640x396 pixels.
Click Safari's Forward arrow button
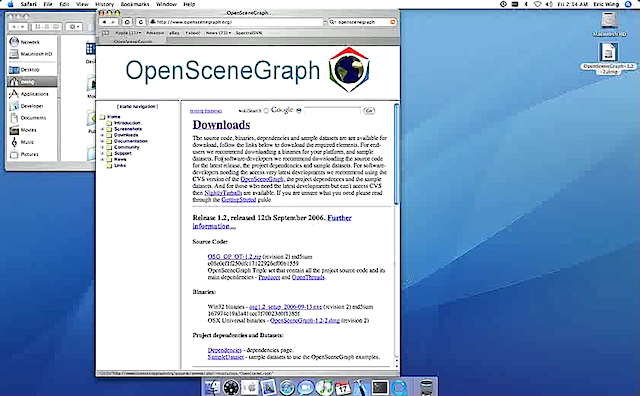tap(113, 22)
